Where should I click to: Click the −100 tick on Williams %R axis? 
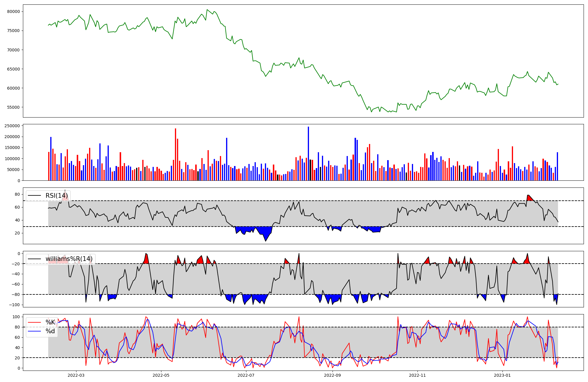(x=15, y=305)
